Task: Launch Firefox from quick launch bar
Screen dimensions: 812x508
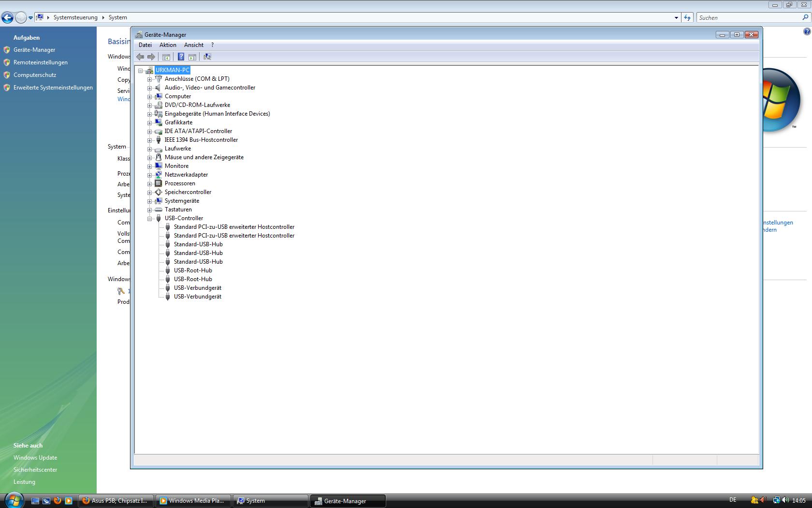Action: 58,501
